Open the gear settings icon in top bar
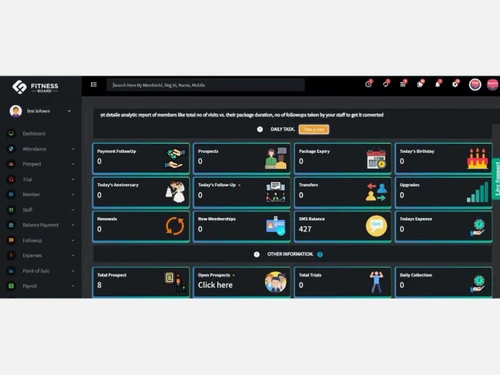The width and height of the screenshot is (500, 375). 455,84
